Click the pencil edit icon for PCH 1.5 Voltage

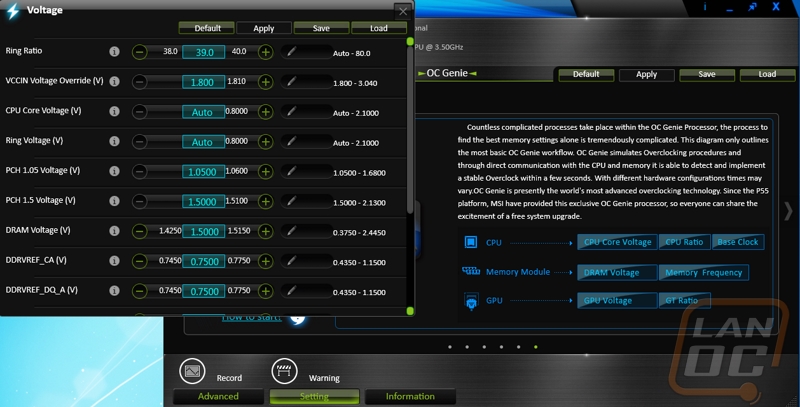(x=292, y=201)
